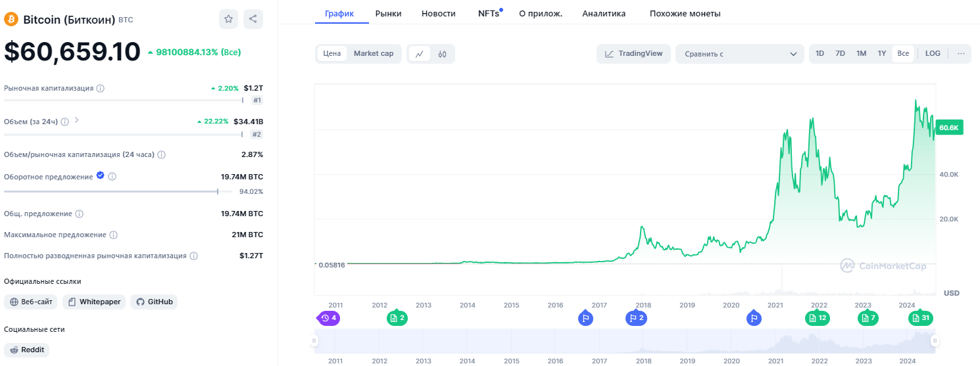Switch to line chart icon
The width and height of the screenshot is (980, 366).
point(420,54)
